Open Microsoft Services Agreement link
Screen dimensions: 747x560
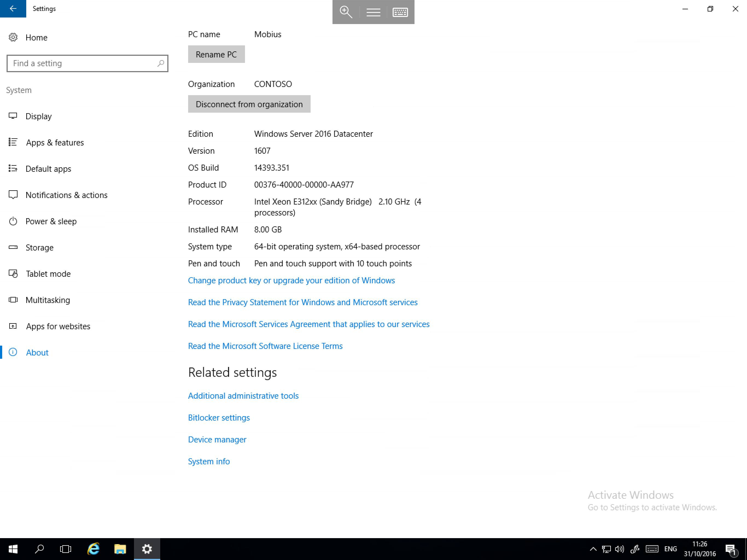coord(309,324)
